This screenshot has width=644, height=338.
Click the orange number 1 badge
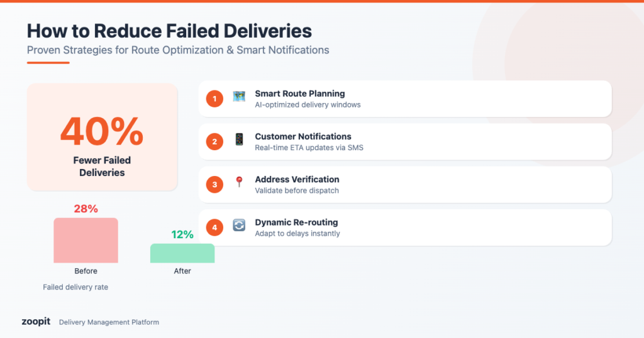pos(214,99)
